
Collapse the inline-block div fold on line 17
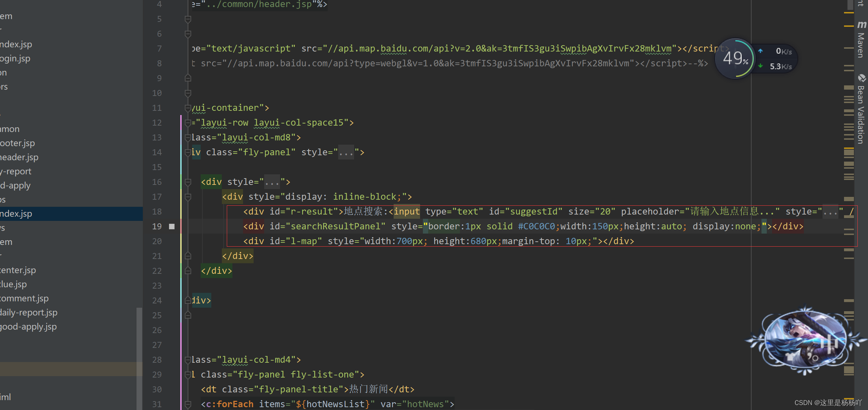coord(188,197)
